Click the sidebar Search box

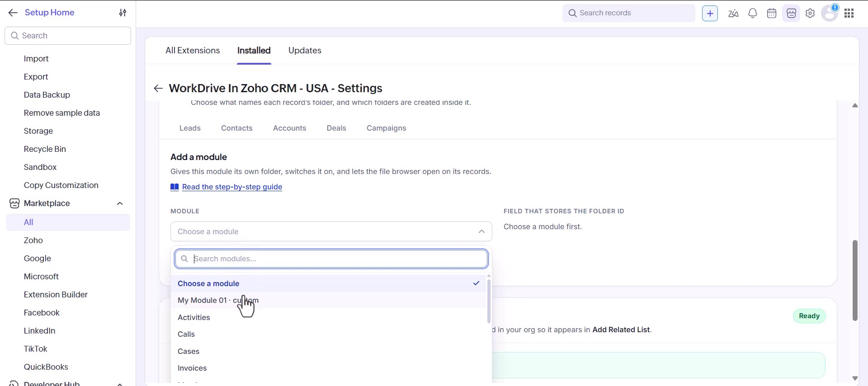(68, 36)
